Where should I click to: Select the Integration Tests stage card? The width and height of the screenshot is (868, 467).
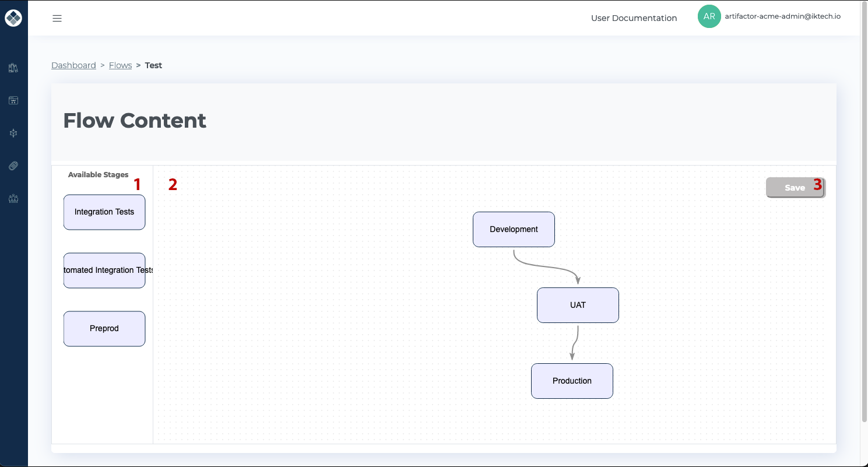point(104,212)
